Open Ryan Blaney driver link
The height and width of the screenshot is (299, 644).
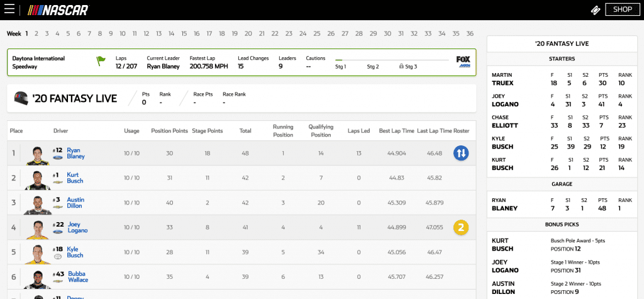(x=75, y=153)
